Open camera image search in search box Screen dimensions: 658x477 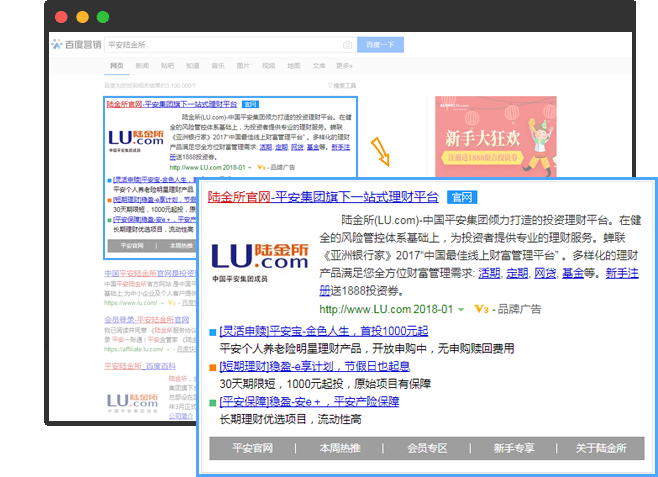click(347, 45)
